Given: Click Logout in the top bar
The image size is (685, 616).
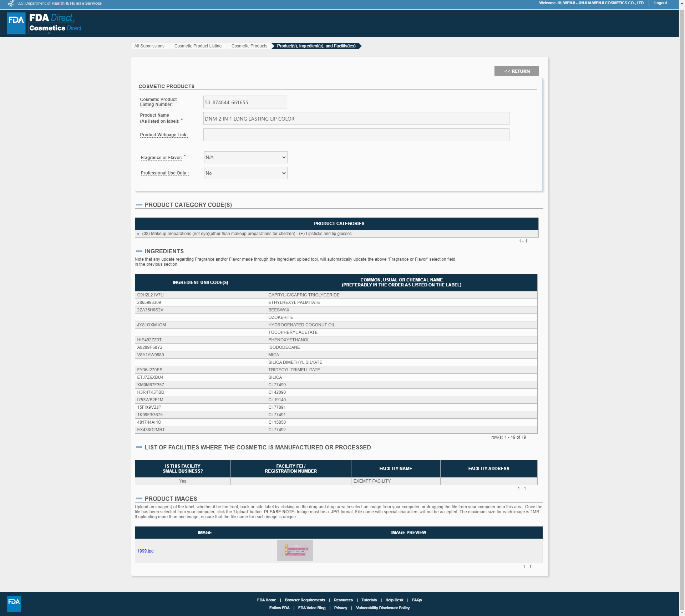Looking at the screenshot, I should click(660, 3).
